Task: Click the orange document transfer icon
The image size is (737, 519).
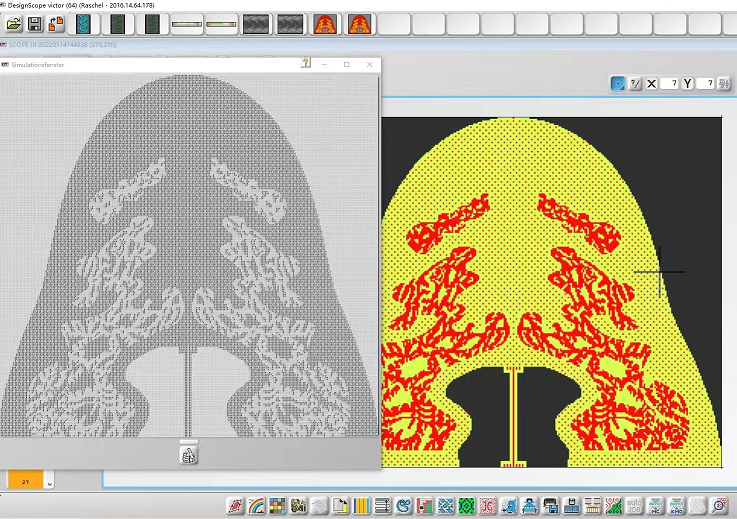Action: pyautogui.click(x=56, y=24)
